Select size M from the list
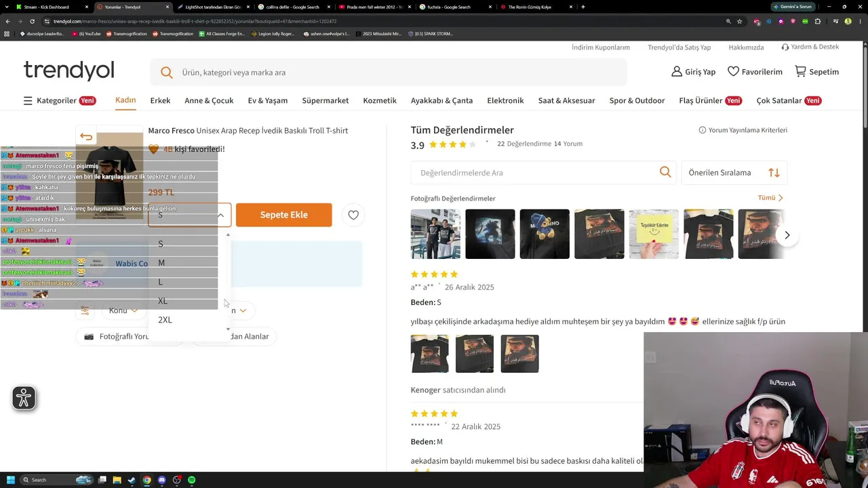Viewport: 868px width, 488px height. 189,263
